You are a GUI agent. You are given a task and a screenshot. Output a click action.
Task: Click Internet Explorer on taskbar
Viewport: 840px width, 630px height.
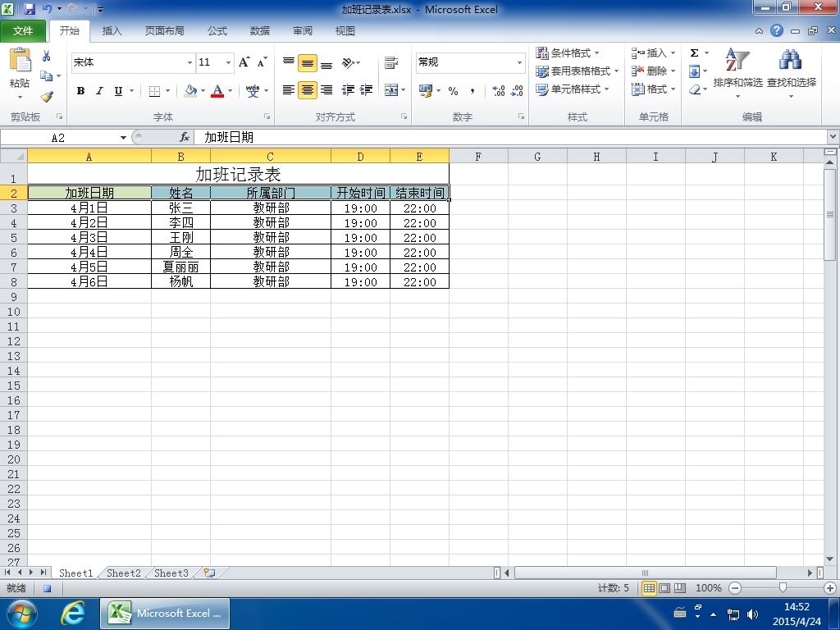click(72, 613)
